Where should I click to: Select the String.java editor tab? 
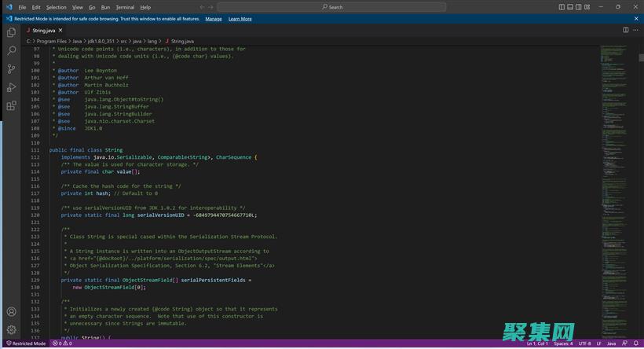(x=43, y=30)
